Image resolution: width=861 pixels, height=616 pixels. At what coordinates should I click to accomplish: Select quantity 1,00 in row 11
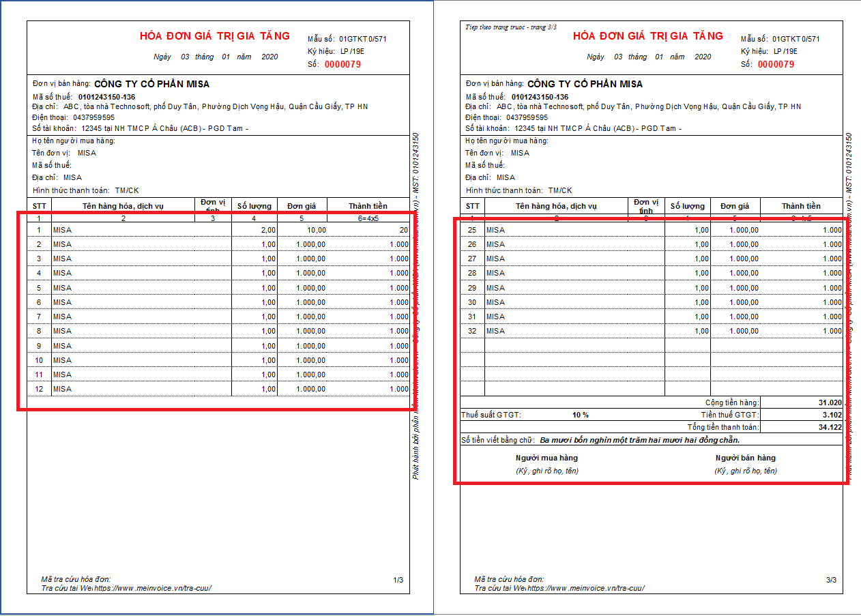click(268, 375)
